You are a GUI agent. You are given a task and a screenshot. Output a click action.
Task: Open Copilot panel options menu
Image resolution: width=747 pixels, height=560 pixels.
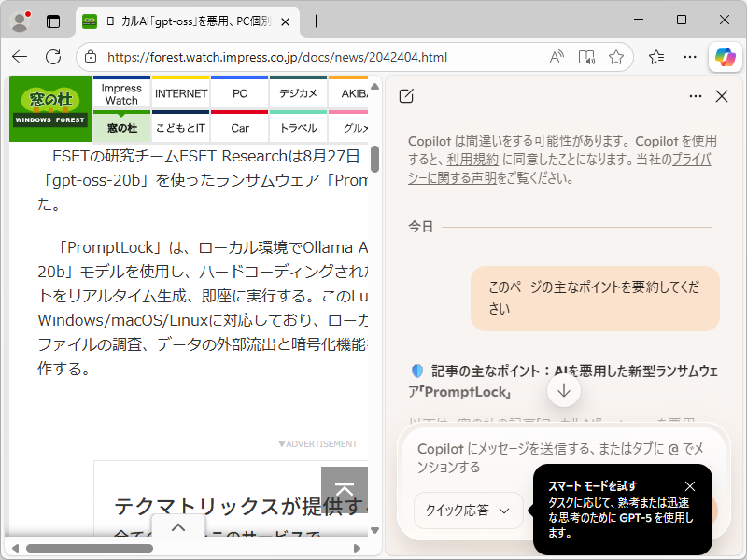(695, 96)
